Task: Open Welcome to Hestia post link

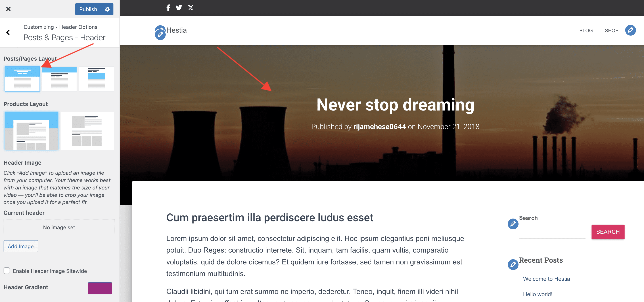Action: [x=546, y=279]
